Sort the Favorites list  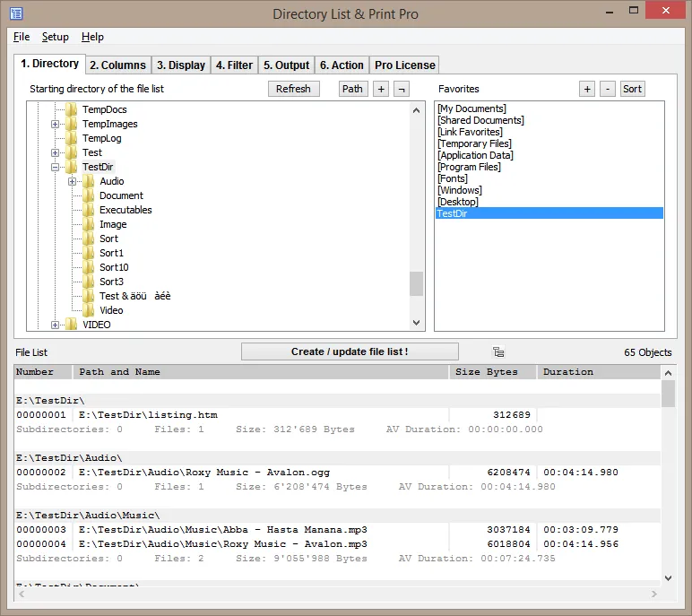pyautogui.click(x=633, y=89)
